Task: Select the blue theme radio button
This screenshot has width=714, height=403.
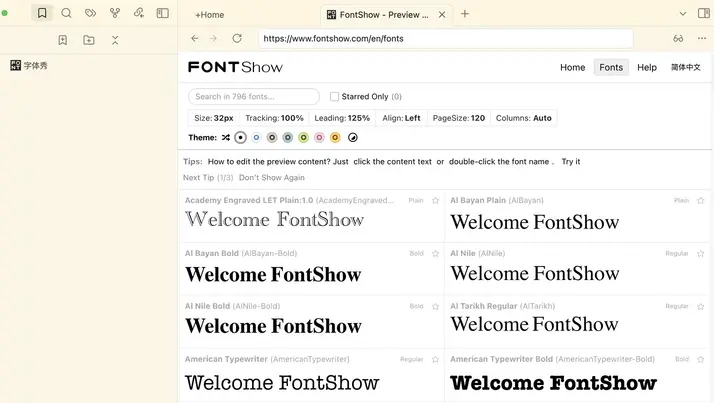Action: [x=256, y=137]
